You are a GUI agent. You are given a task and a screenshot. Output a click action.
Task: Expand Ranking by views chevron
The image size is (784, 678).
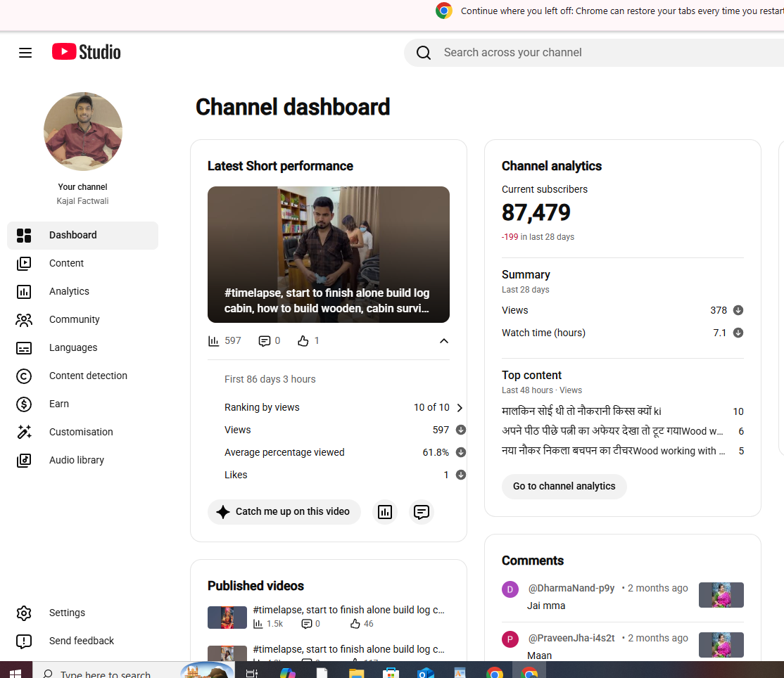(x=460, y=408)
